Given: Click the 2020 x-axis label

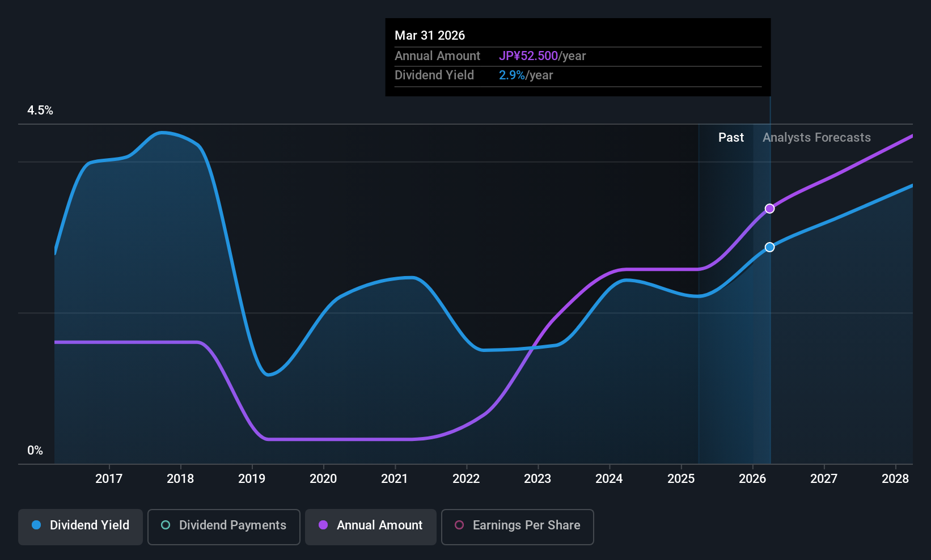Looking at the screenshot, I should 323,479.
